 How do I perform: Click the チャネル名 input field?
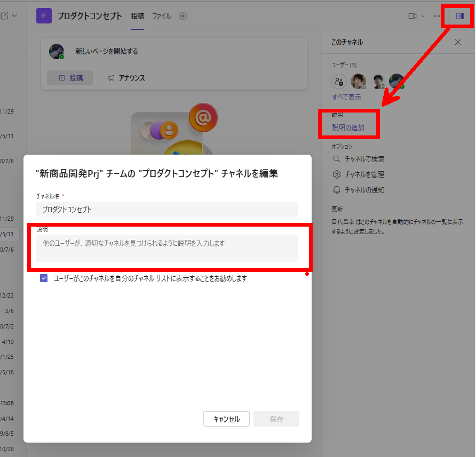167,210
